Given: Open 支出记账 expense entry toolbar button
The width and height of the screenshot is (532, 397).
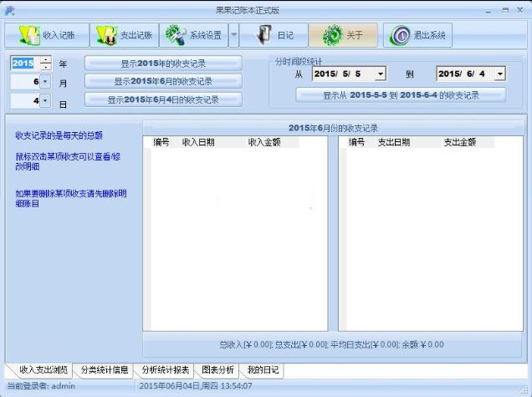Looking at the screenshot, I should click(124, 35).
